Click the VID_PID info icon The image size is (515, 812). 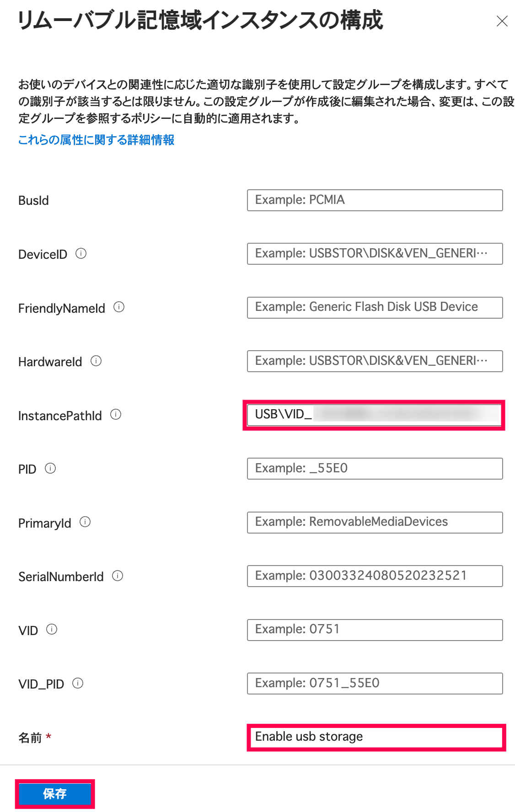tap(78, 683)
